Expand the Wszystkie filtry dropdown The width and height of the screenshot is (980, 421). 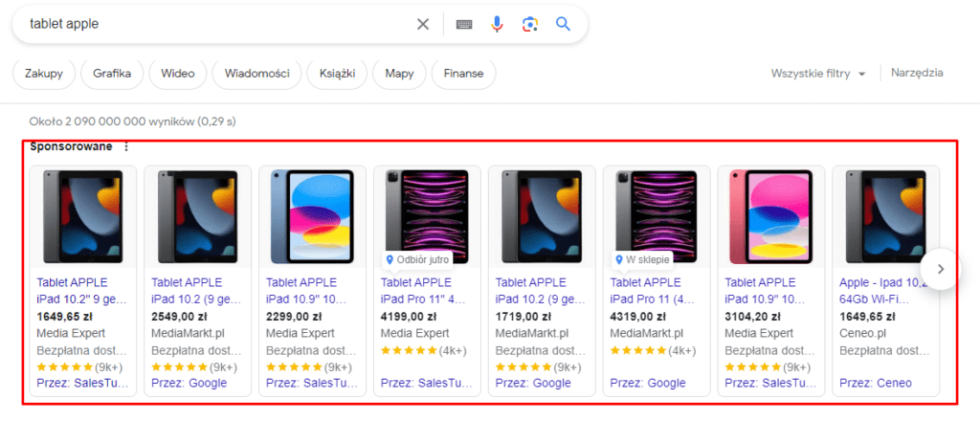[x=818, y=74]
